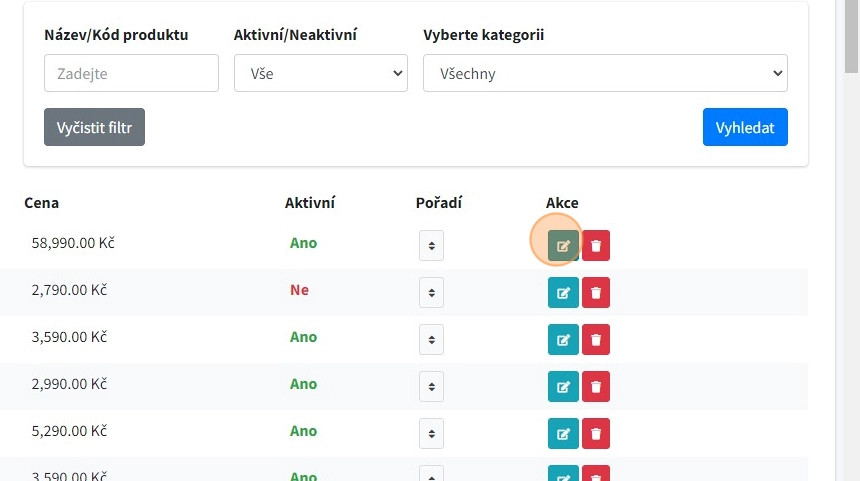The height and width of the screenshot is (481, 860).
Task: Edit the 5,290.00 Kč product
Action: (x=563, y=433)
